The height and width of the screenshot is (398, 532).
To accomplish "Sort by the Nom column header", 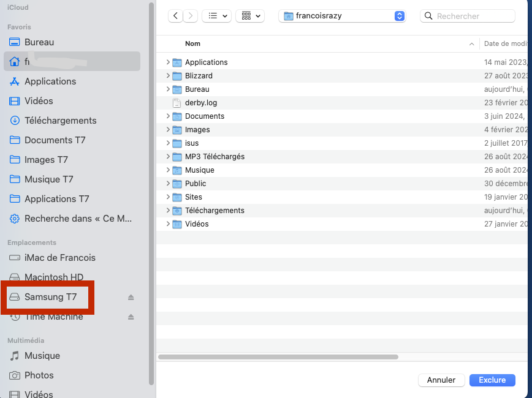I will coord(193,44).
